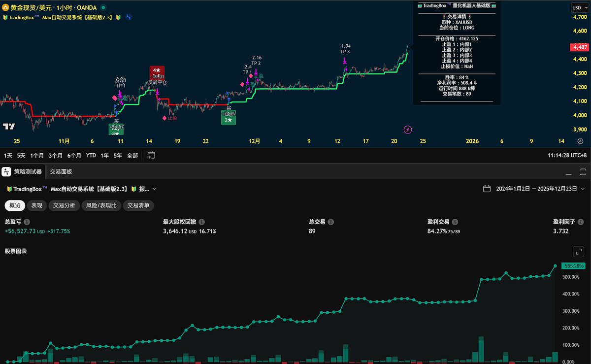Open the time zone menu 11:14:28 UTC+8
Viewport: 591px width, 364px height.
(x=567, y=155)
